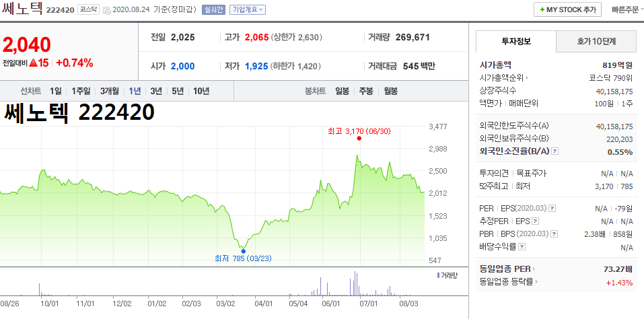Click the 세노텍 stock name heading
The image size is (644, 319).
coord(22,9)
